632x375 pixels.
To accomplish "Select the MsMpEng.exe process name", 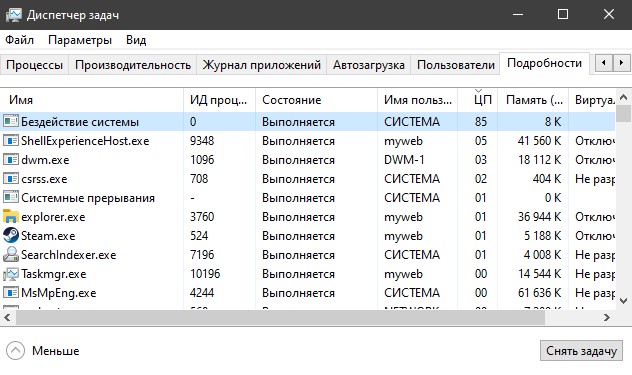I will (x=58, y=293).
